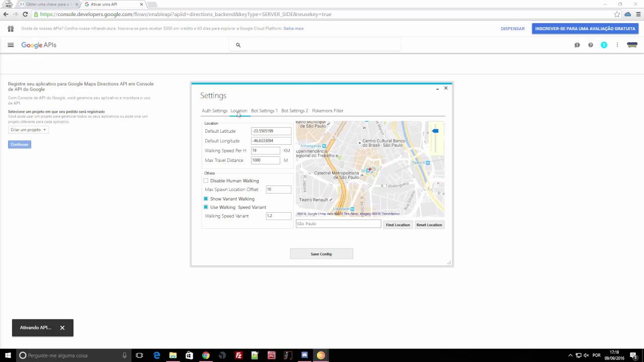
Task: Click the Cortana microphone icon
Action: point(125,355)
